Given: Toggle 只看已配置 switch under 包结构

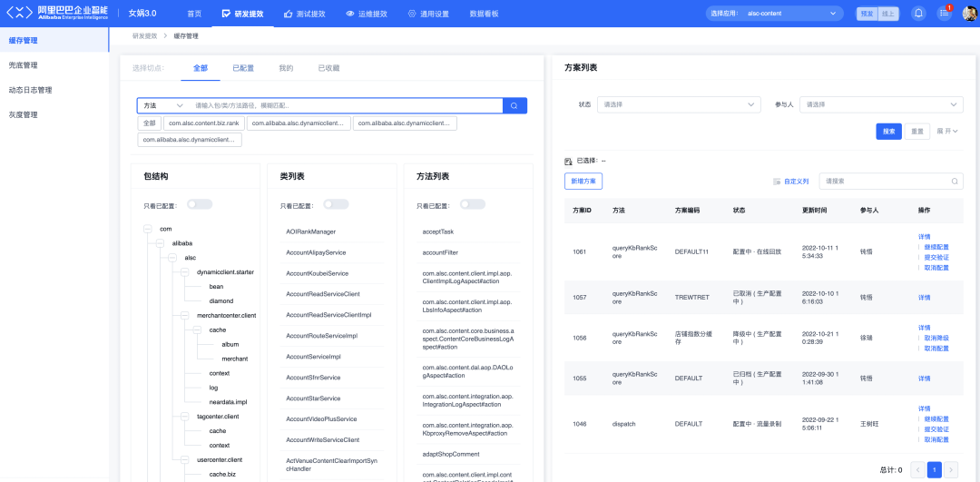Looking at the screenshot, I should pos(200,204).
